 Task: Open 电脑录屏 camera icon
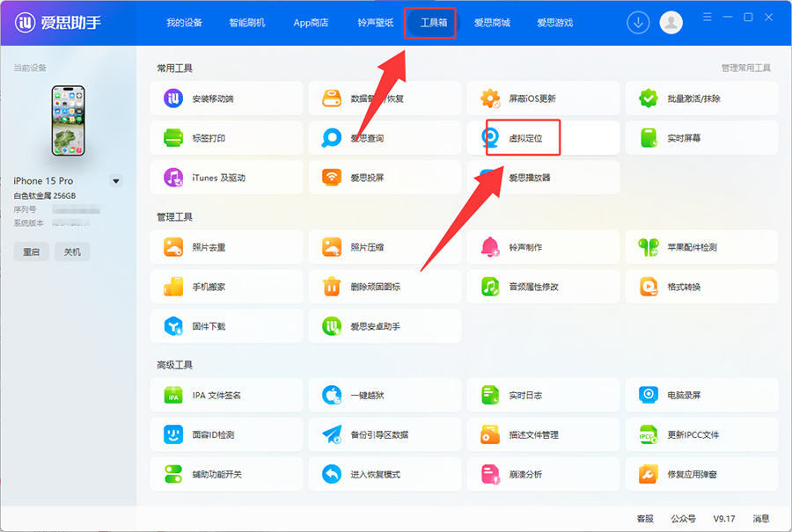point(648,395)
